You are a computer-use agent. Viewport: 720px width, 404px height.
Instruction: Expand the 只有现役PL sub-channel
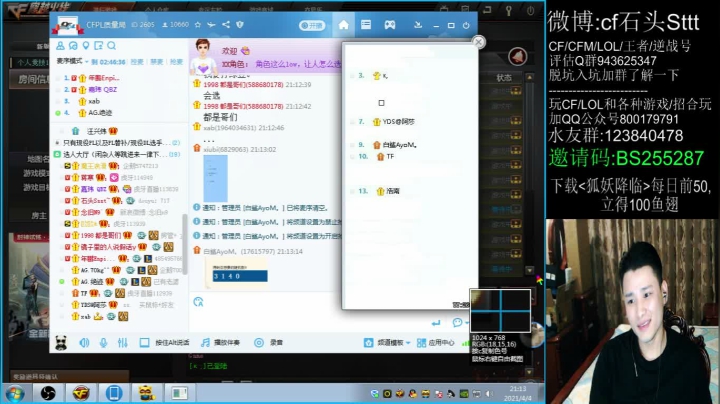[x=57, y=143]
